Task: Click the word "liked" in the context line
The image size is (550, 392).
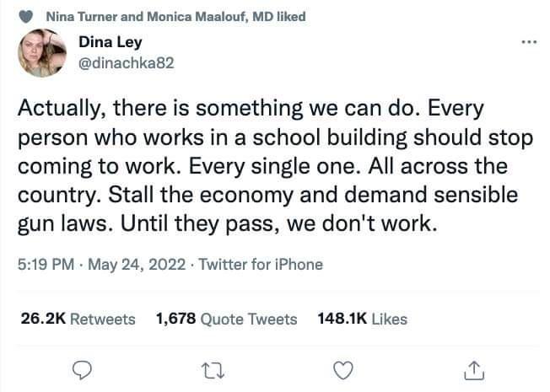Action: pyautogui.click(x=291, y=17)
